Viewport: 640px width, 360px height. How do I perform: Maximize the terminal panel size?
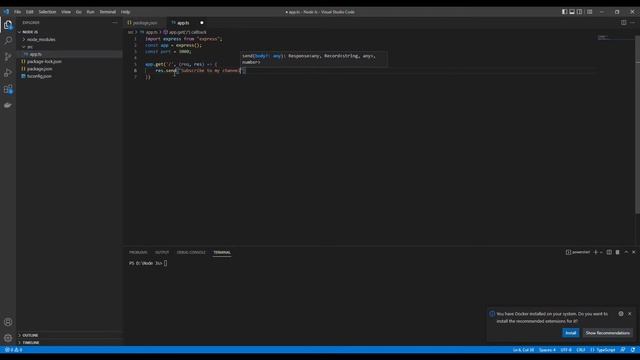[626, 252]
